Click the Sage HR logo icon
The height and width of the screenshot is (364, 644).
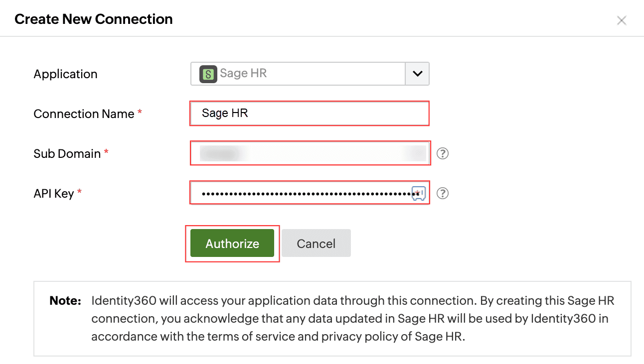[x=208, y=74]
